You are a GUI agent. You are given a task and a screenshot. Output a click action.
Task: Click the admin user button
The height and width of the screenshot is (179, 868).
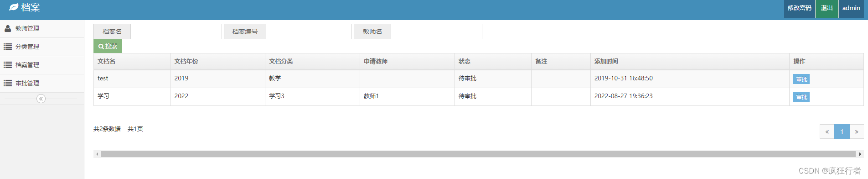coord(851,8)
